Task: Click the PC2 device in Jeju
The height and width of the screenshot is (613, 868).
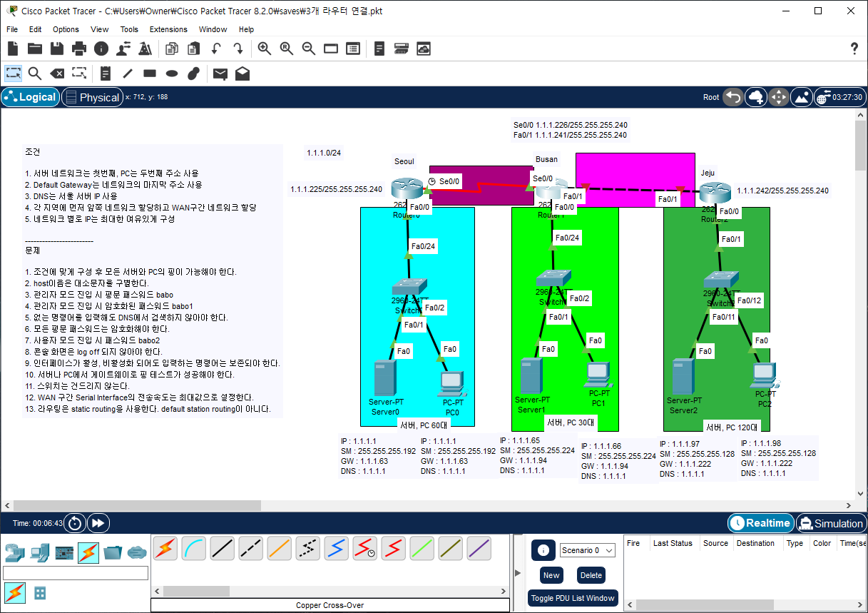Action: [764, 376]
